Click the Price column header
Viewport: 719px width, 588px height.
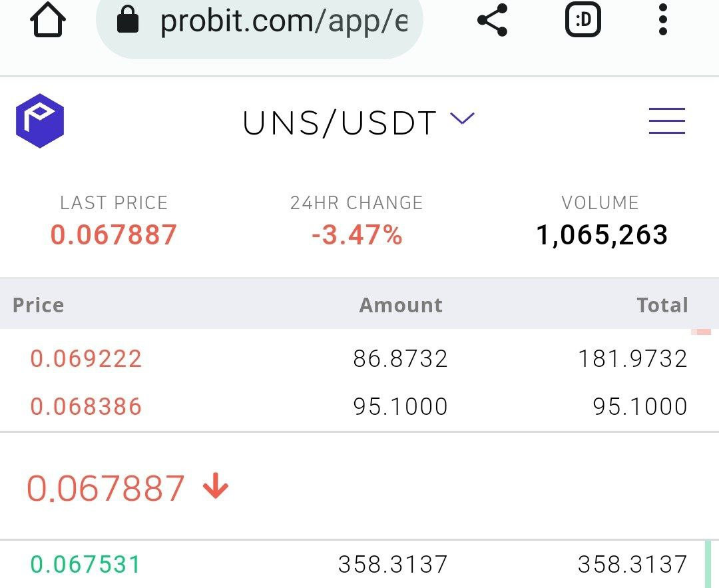point(38,305)
